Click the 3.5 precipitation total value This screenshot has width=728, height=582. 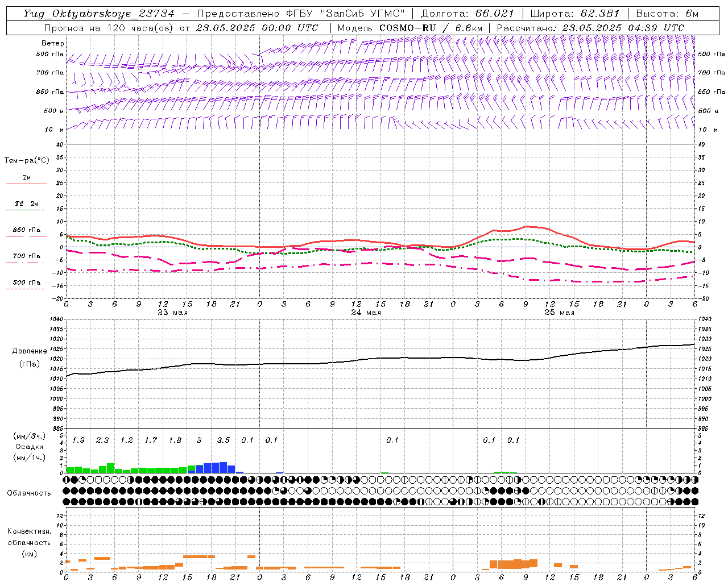(223, 440)
